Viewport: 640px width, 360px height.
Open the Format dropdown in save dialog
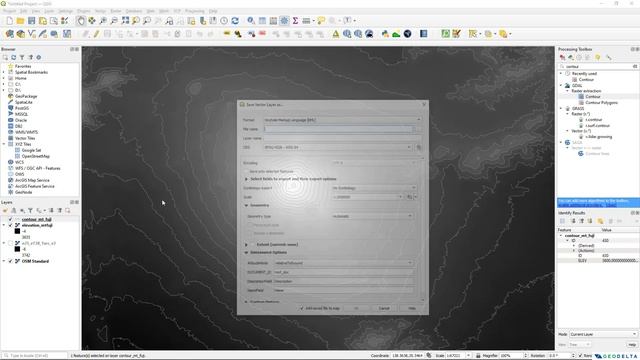click(x=342, y=120)
